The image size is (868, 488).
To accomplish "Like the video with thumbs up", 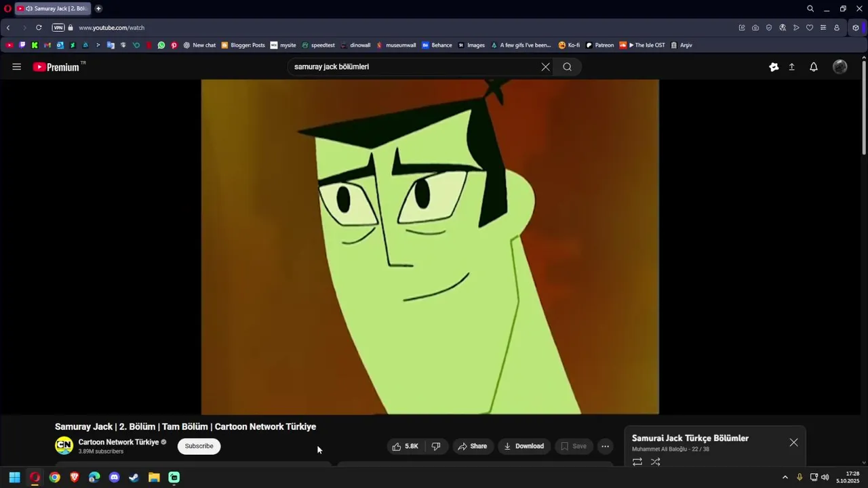I will coord(405,446).
